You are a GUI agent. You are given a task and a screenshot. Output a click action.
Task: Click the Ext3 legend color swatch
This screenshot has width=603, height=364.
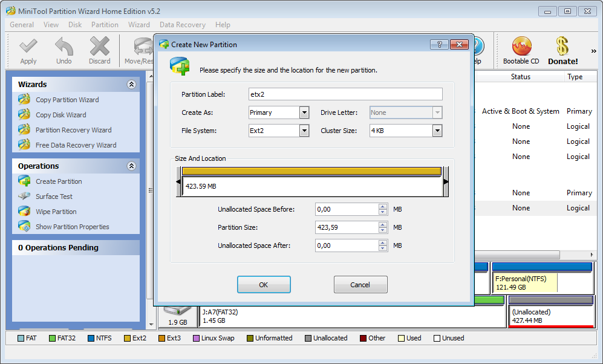pos(162,338)
